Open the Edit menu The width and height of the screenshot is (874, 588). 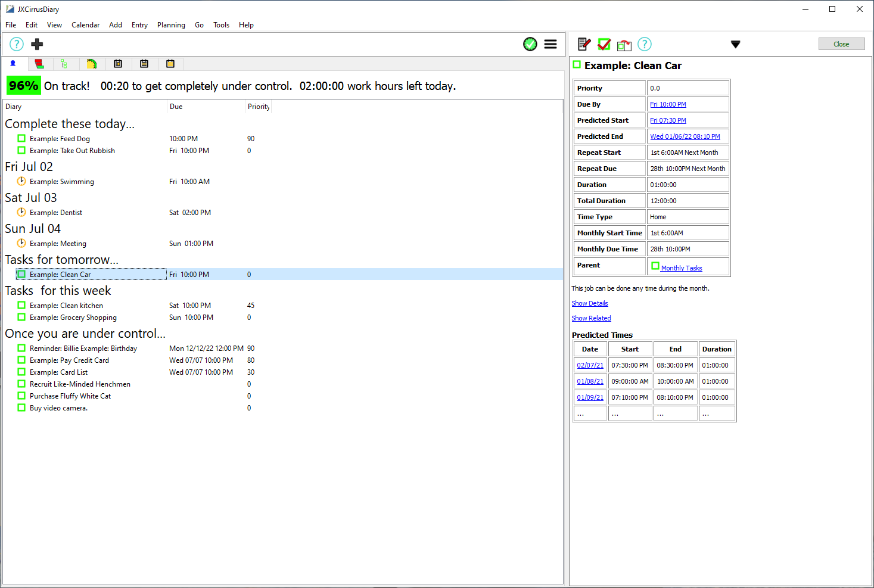32,25
